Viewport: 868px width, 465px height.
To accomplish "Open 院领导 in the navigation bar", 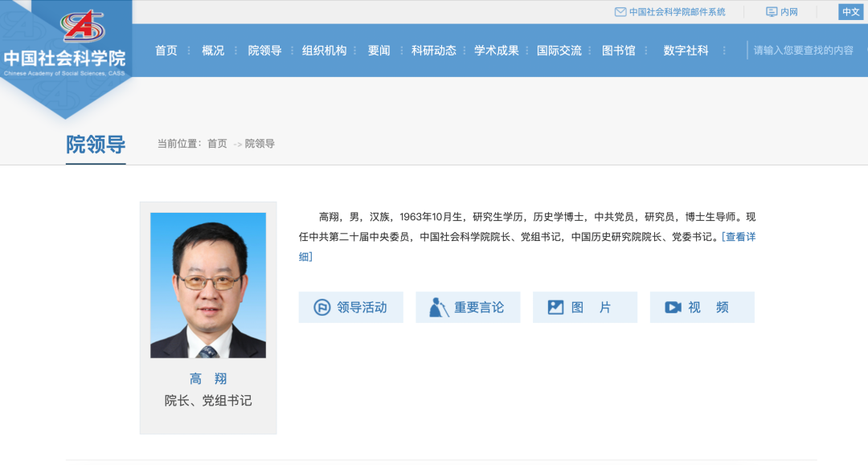I will [264, 51].
